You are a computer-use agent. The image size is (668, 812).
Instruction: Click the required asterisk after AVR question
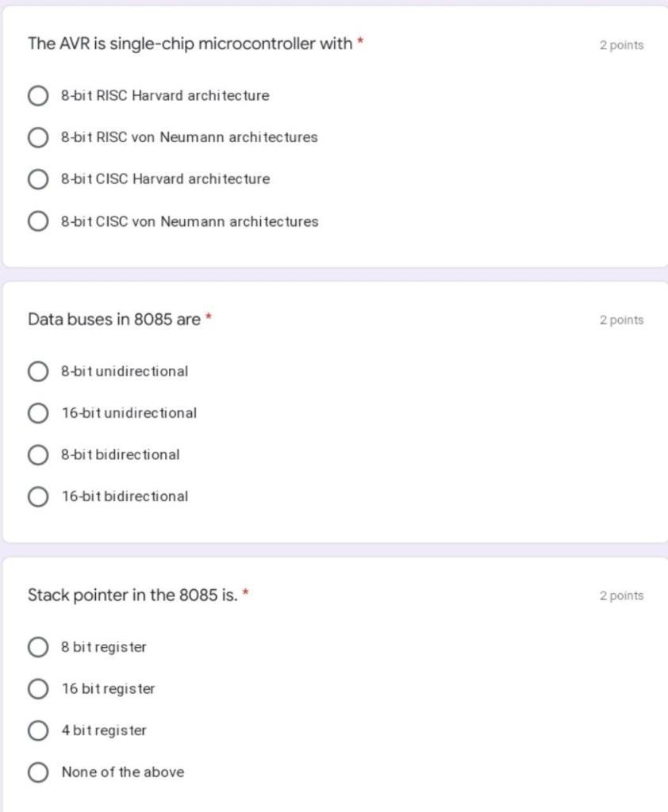(360, 42)
